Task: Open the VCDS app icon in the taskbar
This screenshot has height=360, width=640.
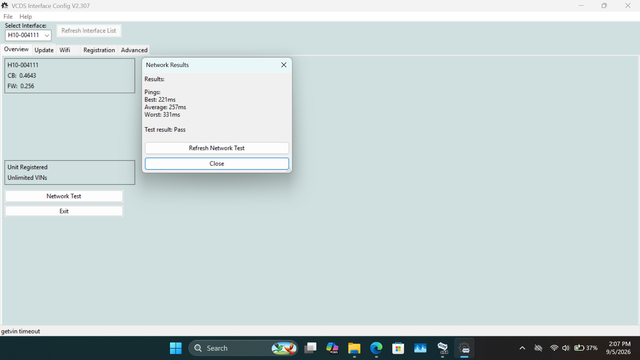Action: (442, 348)
